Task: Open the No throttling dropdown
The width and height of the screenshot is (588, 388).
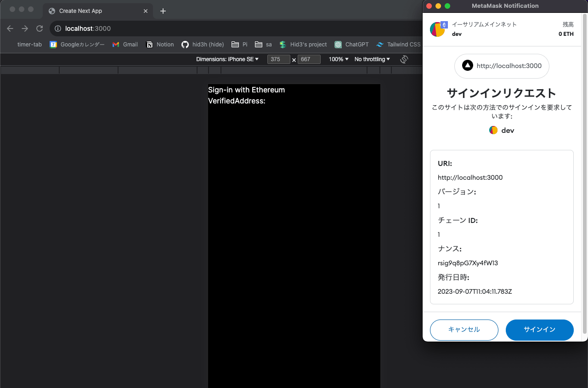Action: [x=372, y=59]
